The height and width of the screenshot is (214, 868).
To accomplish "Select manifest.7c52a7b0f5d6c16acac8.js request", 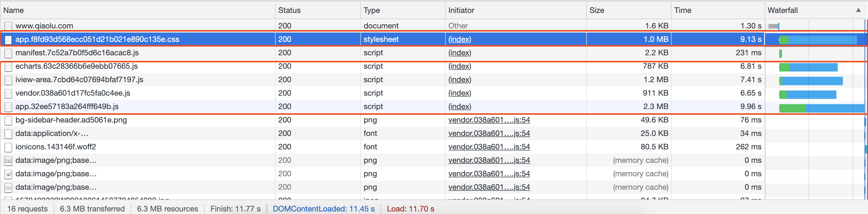I will (x=77, y=52).
